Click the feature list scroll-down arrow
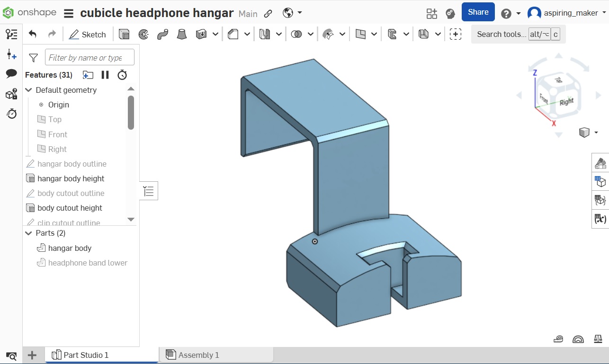This screenshot has height=364, width=609. tap(131, 219)
